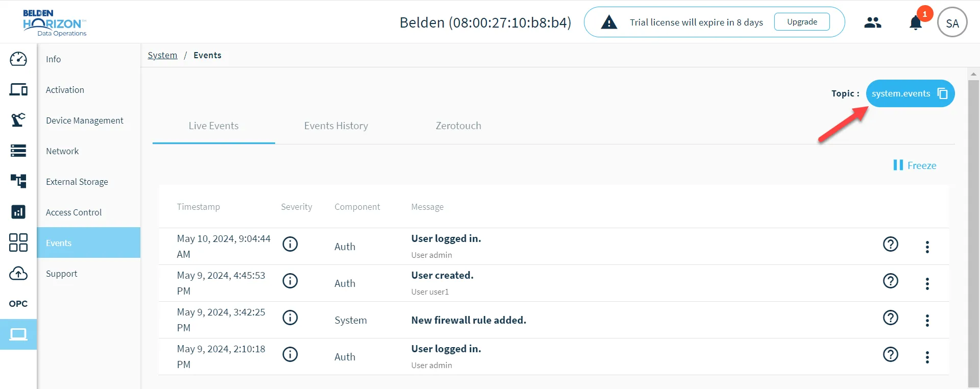
Task: Click the vertical scrollbar thumb
Action: pyautogui.click(x=973, y=232)
